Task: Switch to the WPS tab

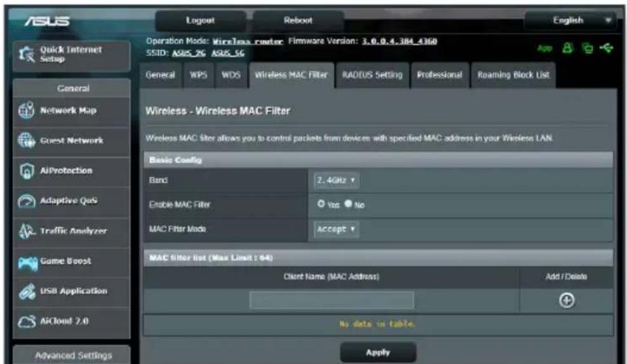Action: click(x=198, y=75)
